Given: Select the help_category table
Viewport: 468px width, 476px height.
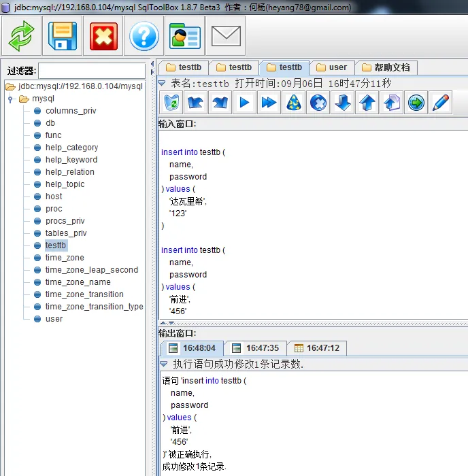Looking at the screenshot, I should click(71, 148).
